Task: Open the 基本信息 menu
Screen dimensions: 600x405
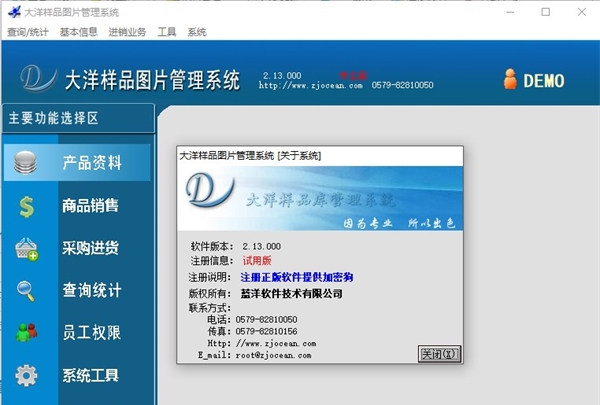Action: (x=78, y=32)
